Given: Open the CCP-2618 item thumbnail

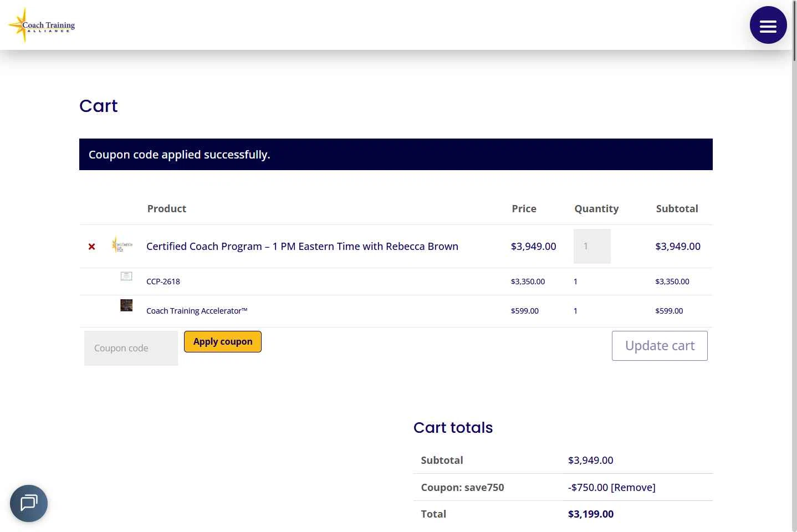Looking at the screenshot, I should click(126, 276).
